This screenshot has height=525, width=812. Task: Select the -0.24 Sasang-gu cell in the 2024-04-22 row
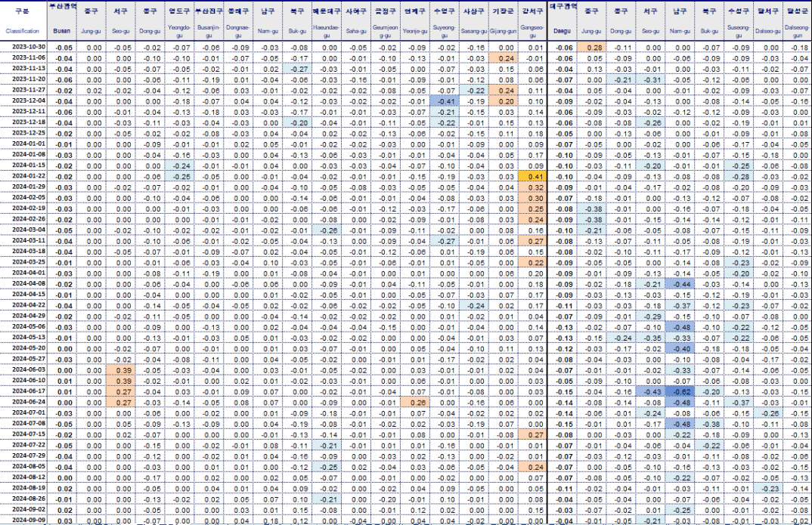coord(474,306)
